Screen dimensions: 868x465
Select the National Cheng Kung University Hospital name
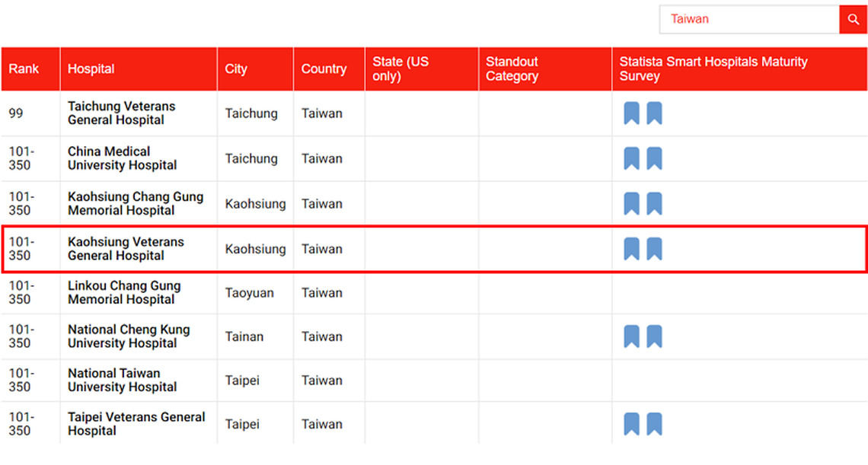(x=129, y=336)
